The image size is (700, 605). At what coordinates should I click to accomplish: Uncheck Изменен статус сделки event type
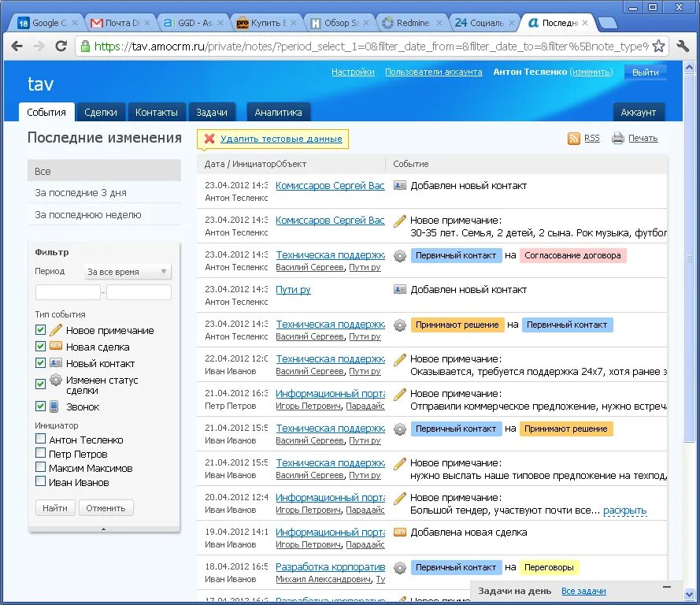[x=40, y=384]
